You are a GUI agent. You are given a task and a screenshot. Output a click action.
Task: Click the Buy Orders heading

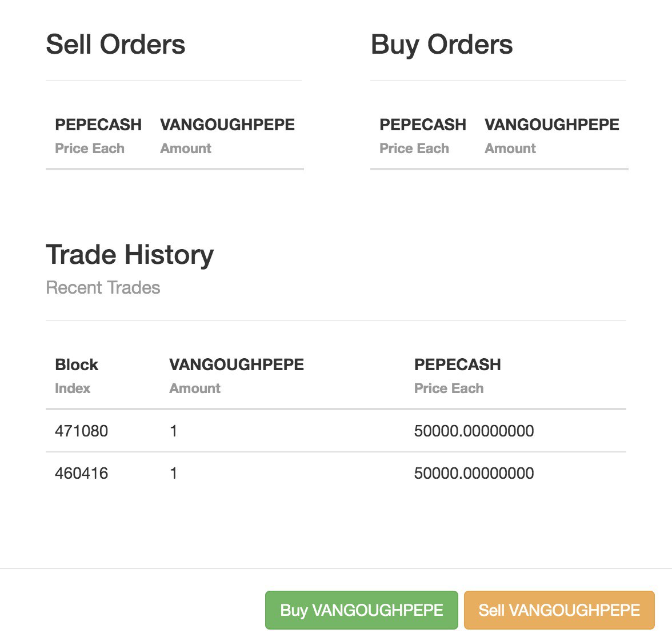(x=441, y=44)
